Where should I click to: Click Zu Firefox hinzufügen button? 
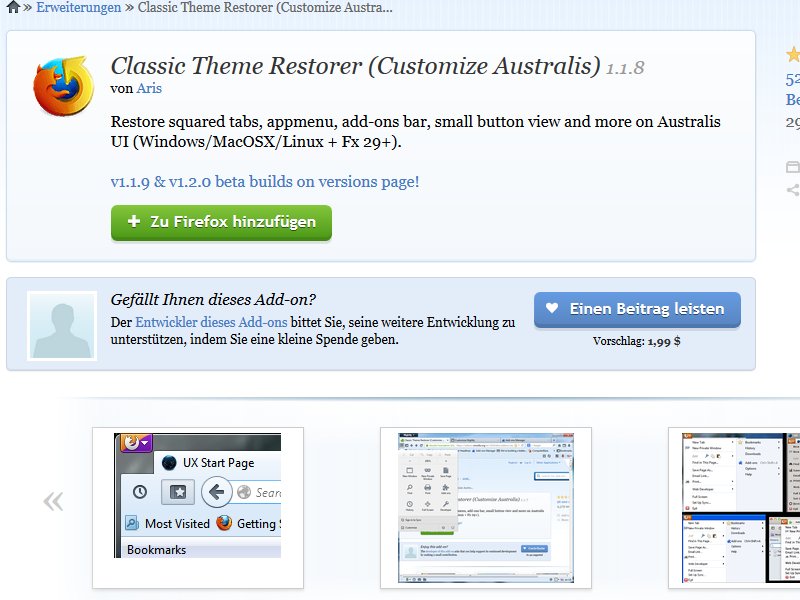pos(221,222)
